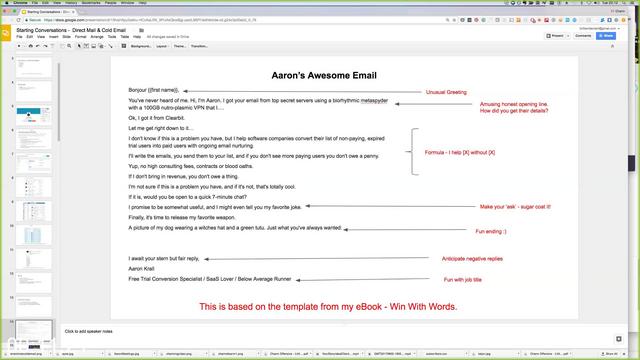Select the text box tool
640x360 pixels.
86,46
